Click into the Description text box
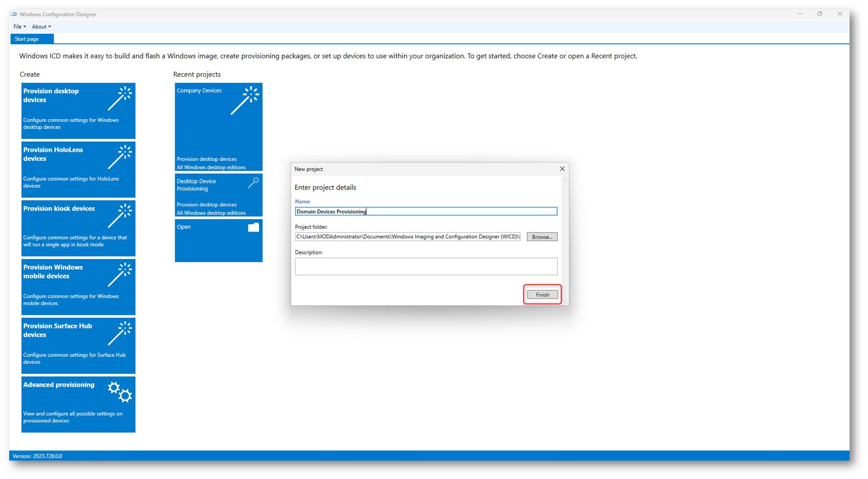 click(x=426, y=266)
